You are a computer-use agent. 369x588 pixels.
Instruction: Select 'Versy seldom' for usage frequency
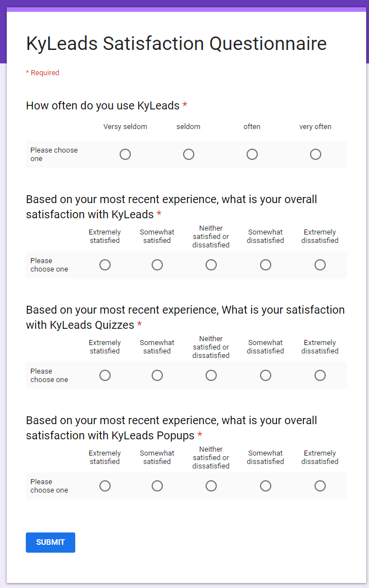coord(125,154)
